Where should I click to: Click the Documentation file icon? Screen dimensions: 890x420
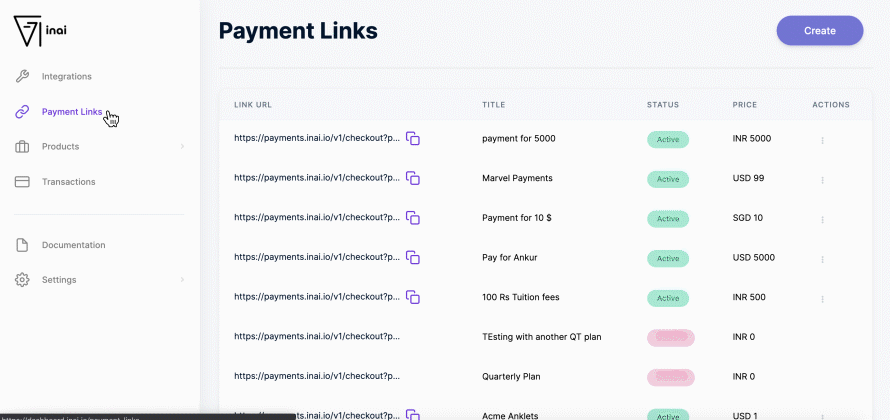(x=22, y=245)
